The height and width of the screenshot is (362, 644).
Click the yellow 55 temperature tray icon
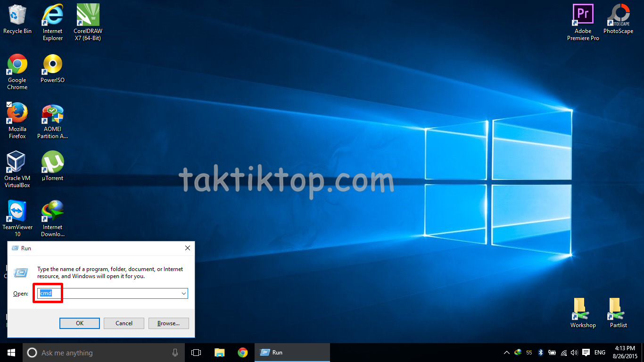tap(529, 353)
